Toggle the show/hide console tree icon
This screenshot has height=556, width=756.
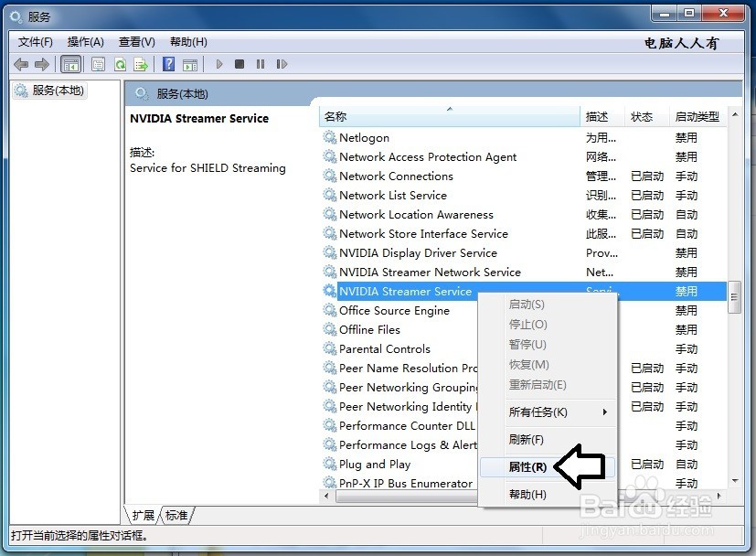(71, 64)
